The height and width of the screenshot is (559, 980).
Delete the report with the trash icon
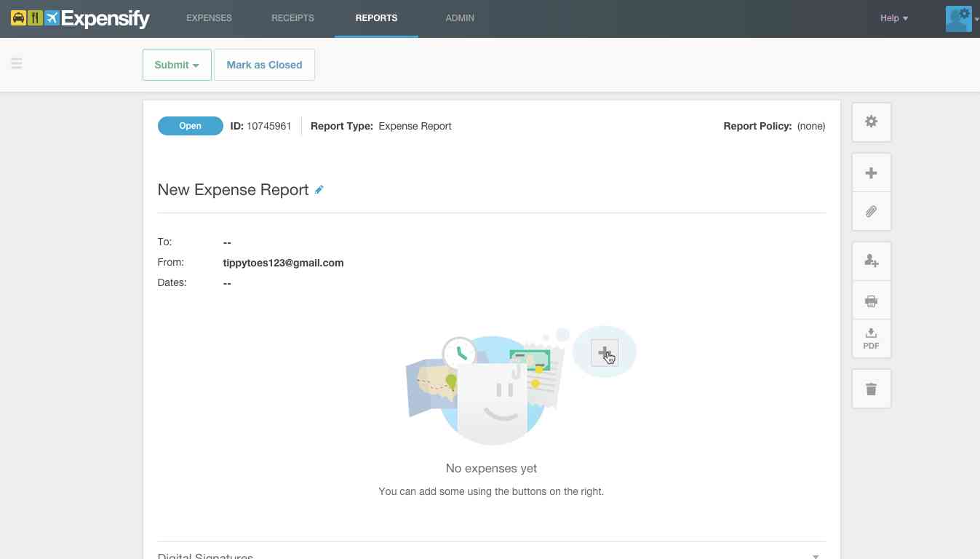[871, 388]
